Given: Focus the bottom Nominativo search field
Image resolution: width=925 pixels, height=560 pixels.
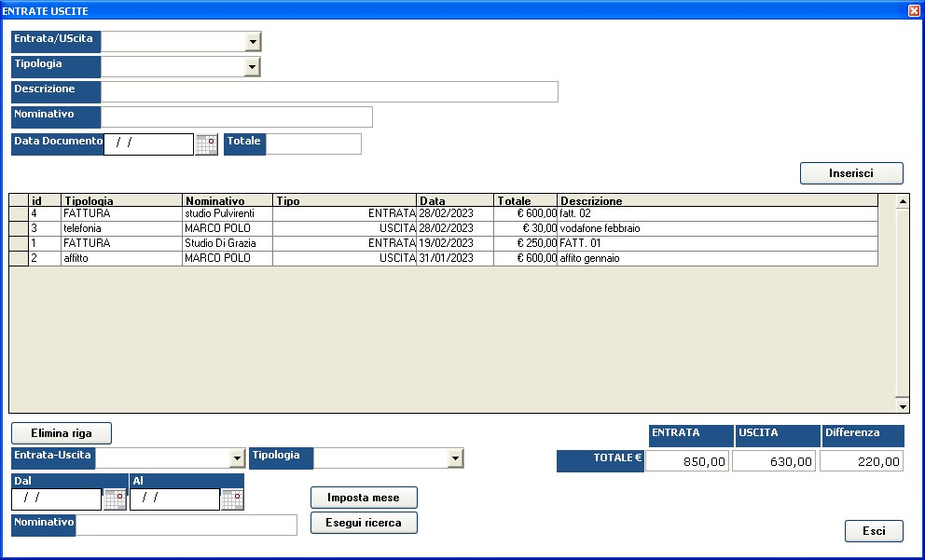Looking at the screenshot, I should (x=186, y=526).
